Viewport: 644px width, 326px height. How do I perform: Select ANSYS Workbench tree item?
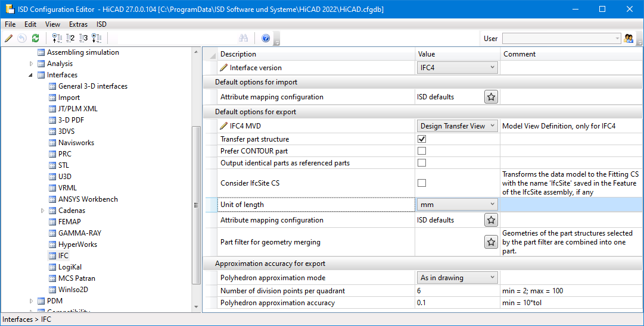tap(88, 199)
